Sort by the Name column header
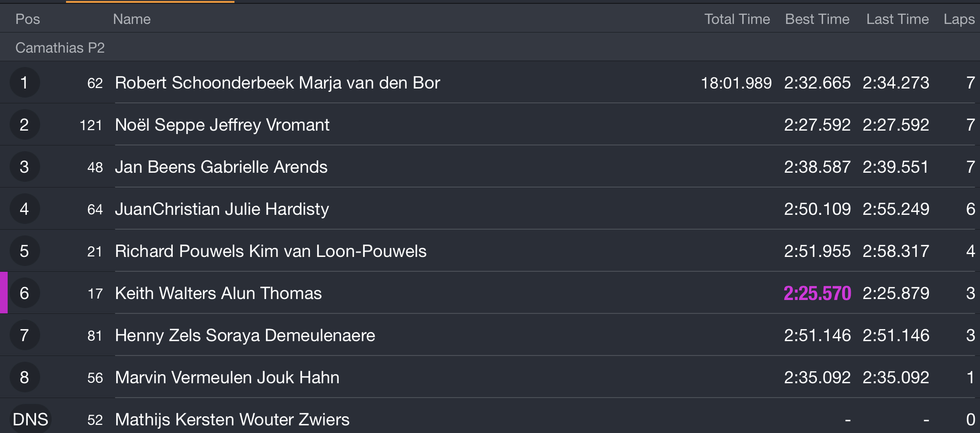The height and width of the screenshot is (433, 980). tap(132, 19)
